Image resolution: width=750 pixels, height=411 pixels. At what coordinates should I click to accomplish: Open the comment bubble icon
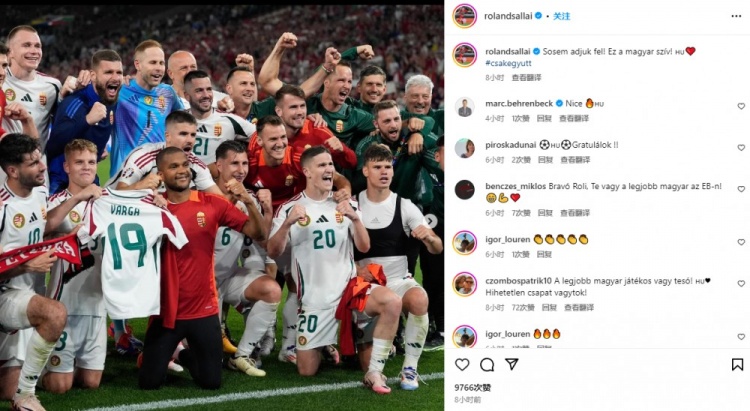tap(487, 365)
